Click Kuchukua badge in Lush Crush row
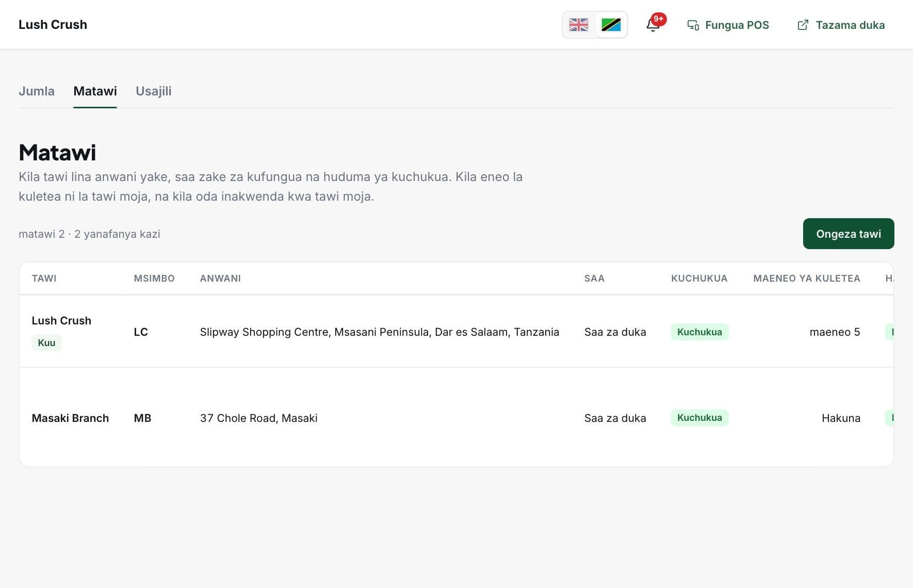The width and height of the screenshot is (913, 588). (x=699, y=332)
